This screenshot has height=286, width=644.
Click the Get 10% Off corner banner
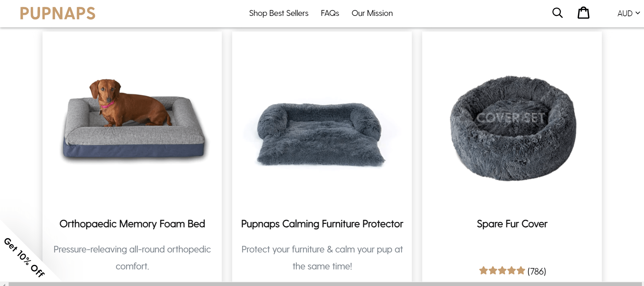24,257
